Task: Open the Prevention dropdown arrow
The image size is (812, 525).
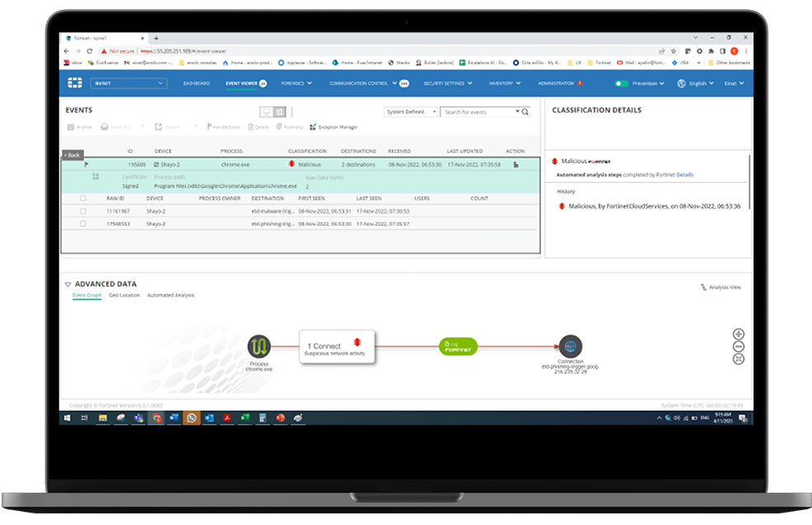Action: tap(662, 83)
